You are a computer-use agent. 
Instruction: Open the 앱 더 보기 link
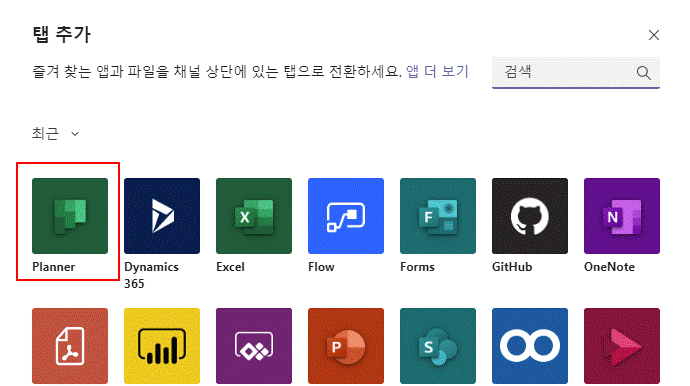[437, 71]
